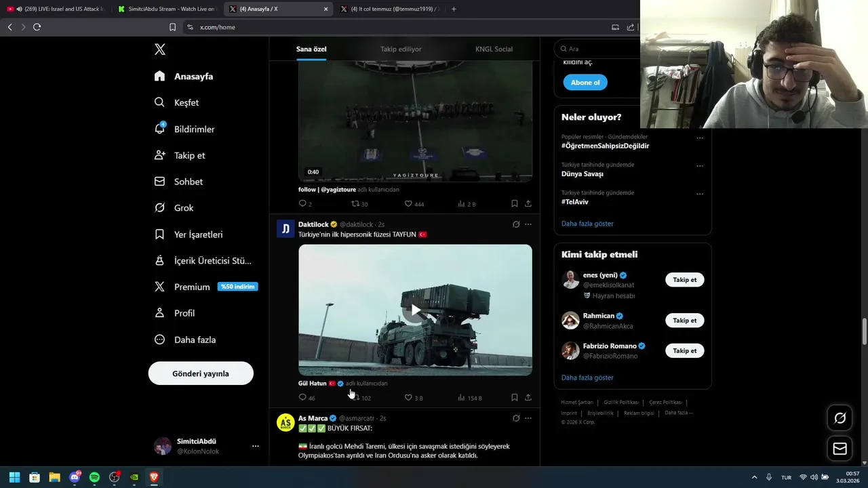This screenshot has width=868, height=488.
Task: Open account menu dots next to SimitciAbdü
Action: tap(256, 446)
